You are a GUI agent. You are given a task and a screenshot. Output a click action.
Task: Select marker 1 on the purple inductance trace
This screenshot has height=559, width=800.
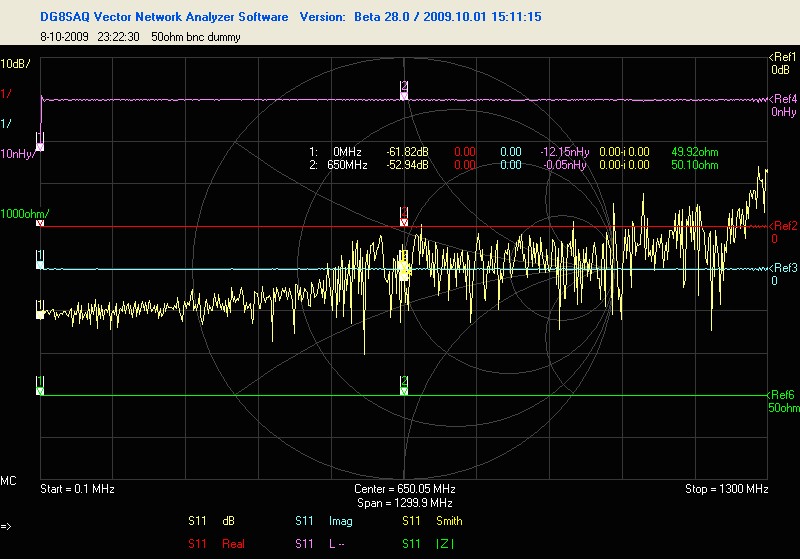(x=40, y=142)
